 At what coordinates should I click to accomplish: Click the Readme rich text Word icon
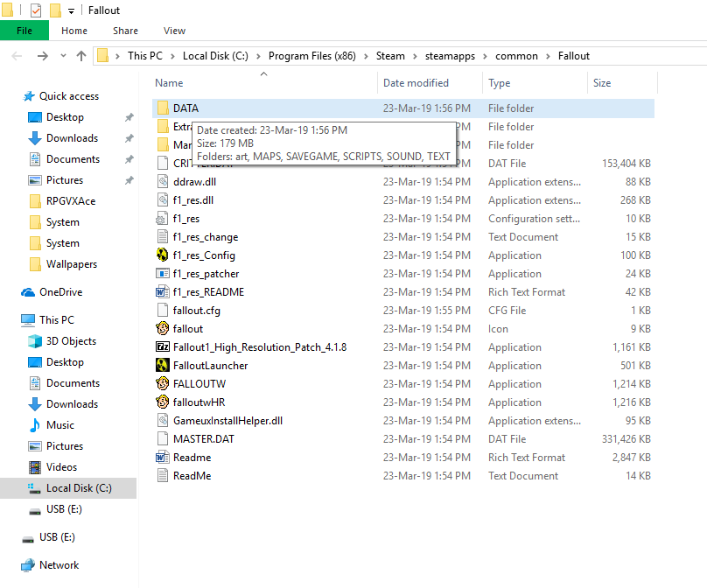[x=163, y=458]
